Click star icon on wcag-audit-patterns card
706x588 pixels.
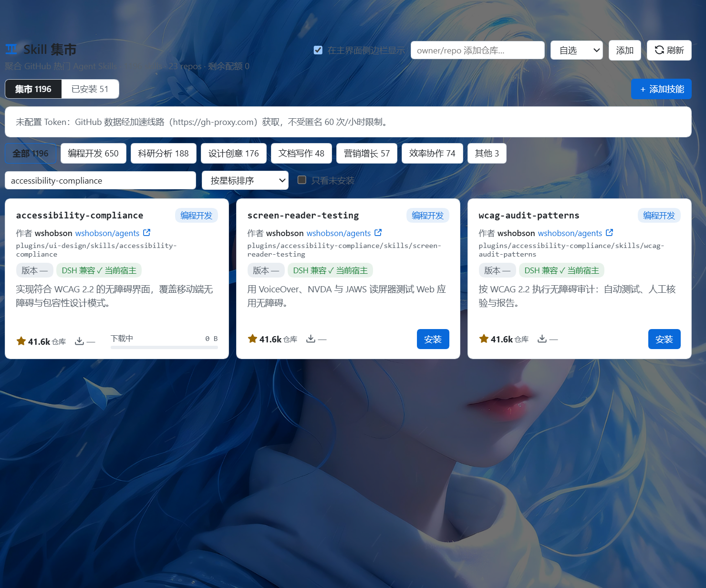point(484,339)
